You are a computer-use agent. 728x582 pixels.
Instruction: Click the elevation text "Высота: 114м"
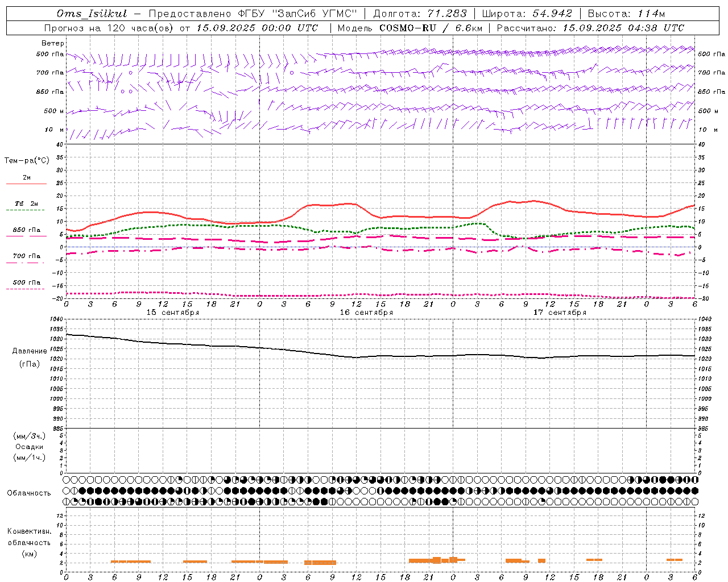click(626, 14)
